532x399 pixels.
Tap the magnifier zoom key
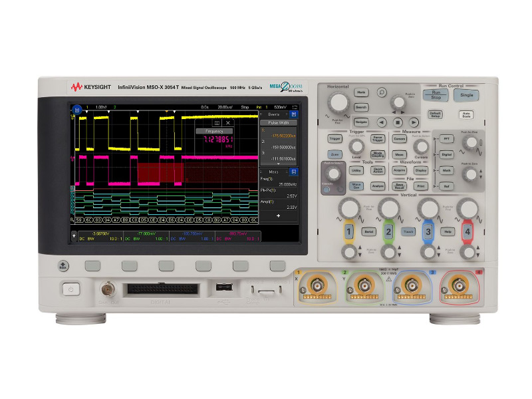[382, 92]
